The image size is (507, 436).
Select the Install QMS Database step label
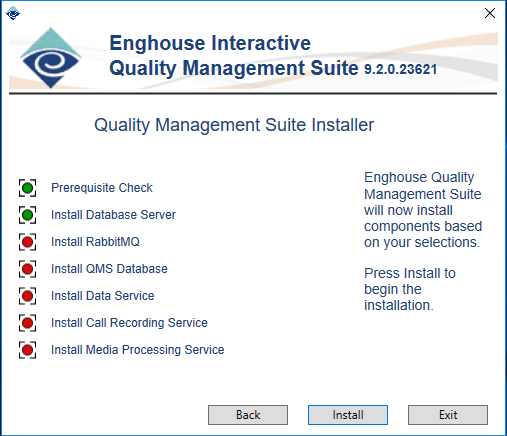pyautogui.click(x=109, y=269)
